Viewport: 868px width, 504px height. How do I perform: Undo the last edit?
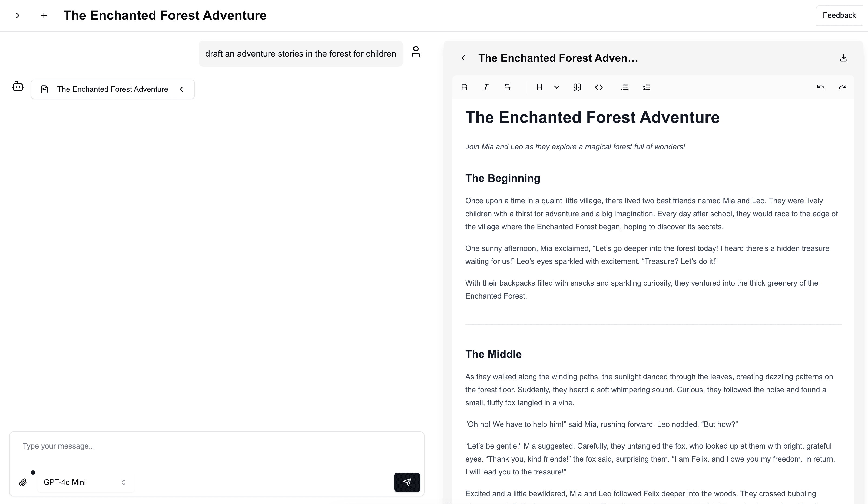(821, 87)
